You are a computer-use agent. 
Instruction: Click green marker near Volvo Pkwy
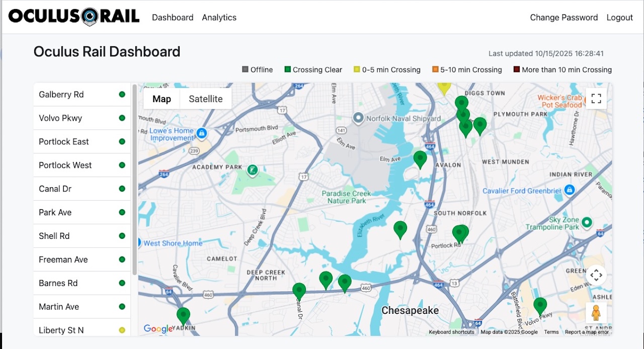click(540, 305)
